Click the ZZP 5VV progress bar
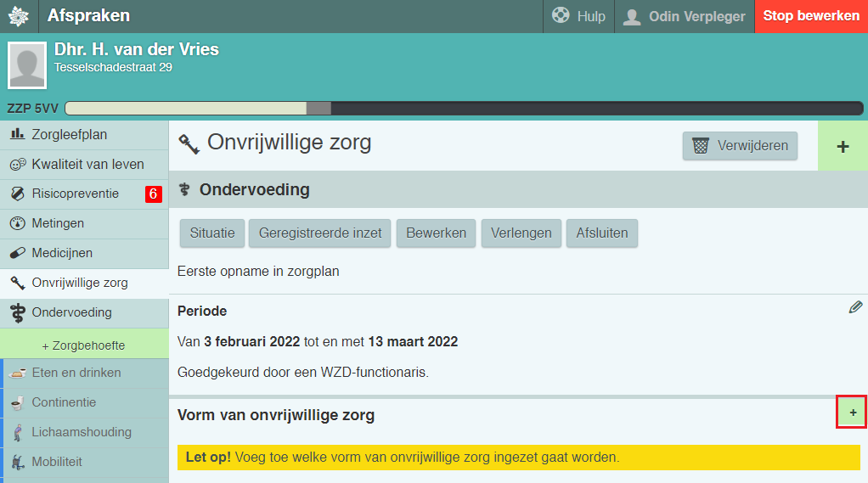868x483 pixels. [x=464, y=109]
